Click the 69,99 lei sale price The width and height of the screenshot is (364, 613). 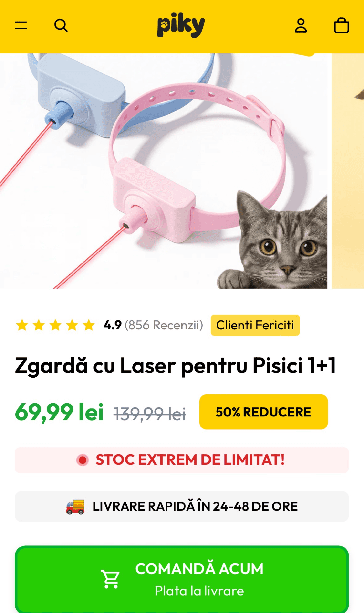coord(59,412)
